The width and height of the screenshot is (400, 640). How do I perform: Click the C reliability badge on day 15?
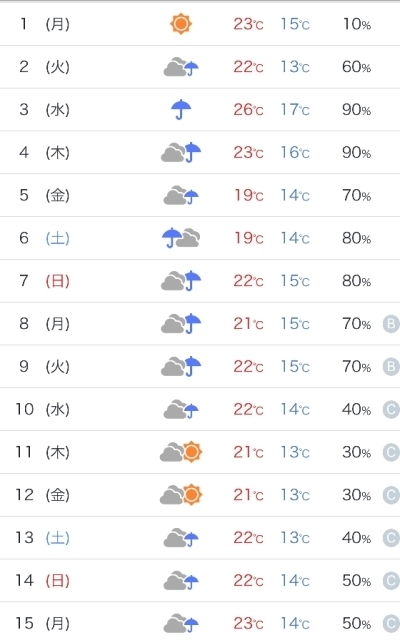(391, 623)
